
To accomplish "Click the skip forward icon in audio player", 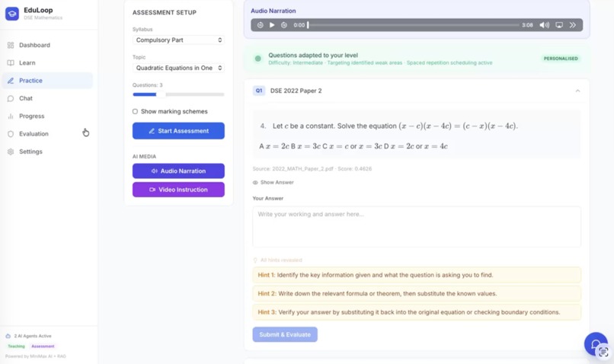I will pos(284,25).
